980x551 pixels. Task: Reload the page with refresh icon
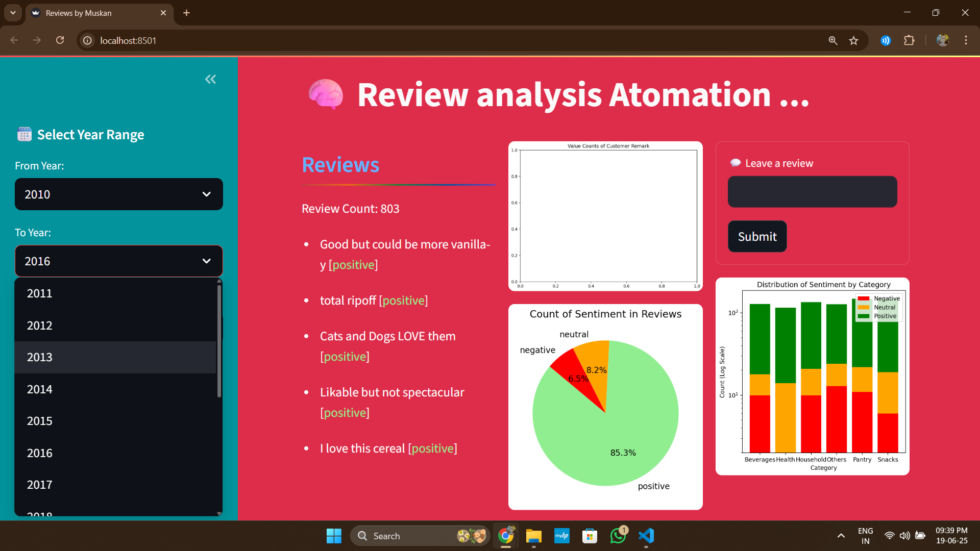click(60, 40)
